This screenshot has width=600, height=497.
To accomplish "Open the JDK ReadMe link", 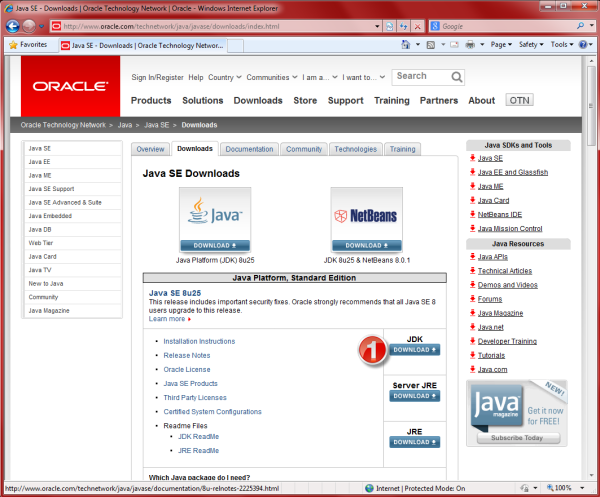I will [198, 437].
